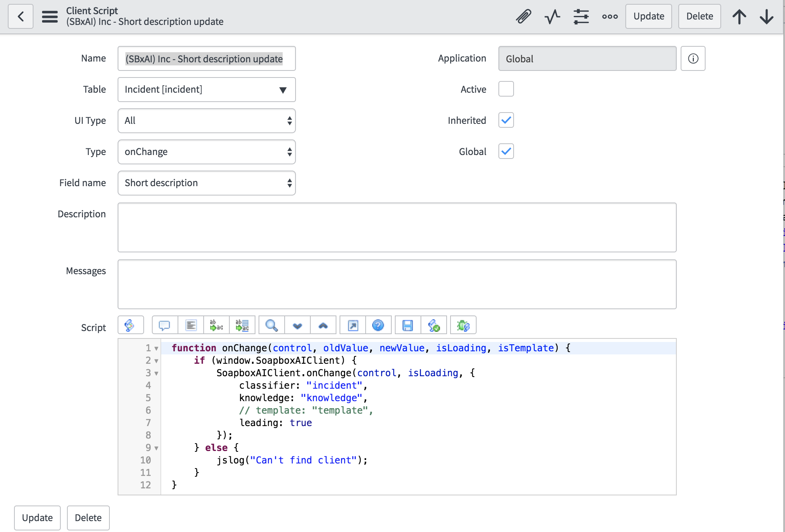Show Application info icon next to Global
785x532 pixels.
click(x=693, y=58)
